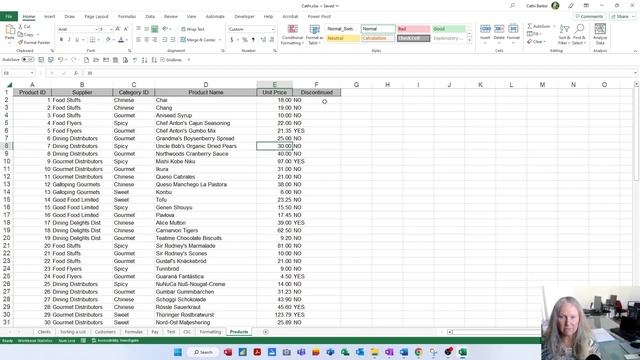Toggle the Gridlines checkbox
This screenshot has width=640, height=360.
pos(163,60)
